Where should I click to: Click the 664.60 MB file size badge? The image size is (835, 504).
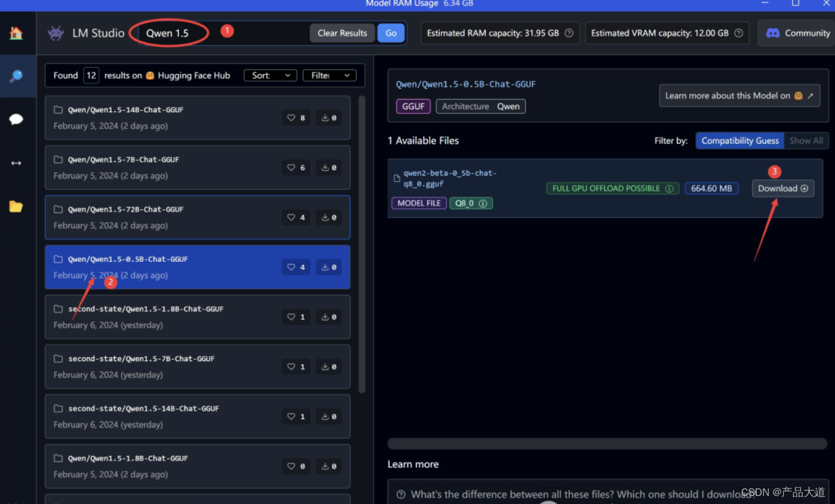[712, 189]
